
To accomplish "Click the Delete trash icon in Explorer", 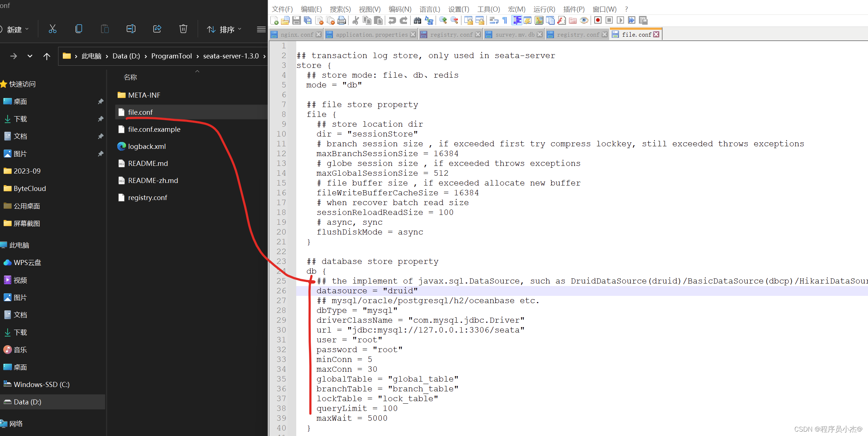I will tap(183, 29).
